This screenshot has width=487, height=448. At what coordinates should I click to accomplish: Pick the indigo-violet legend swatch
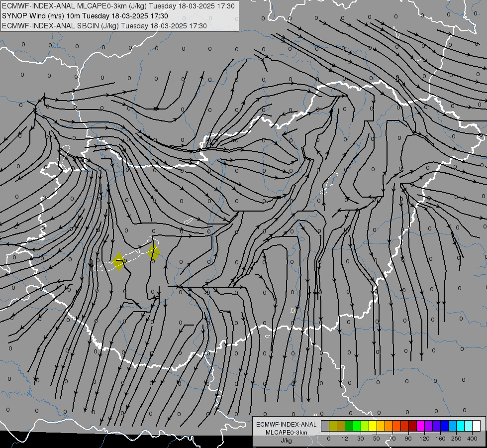tap(437, 426)
